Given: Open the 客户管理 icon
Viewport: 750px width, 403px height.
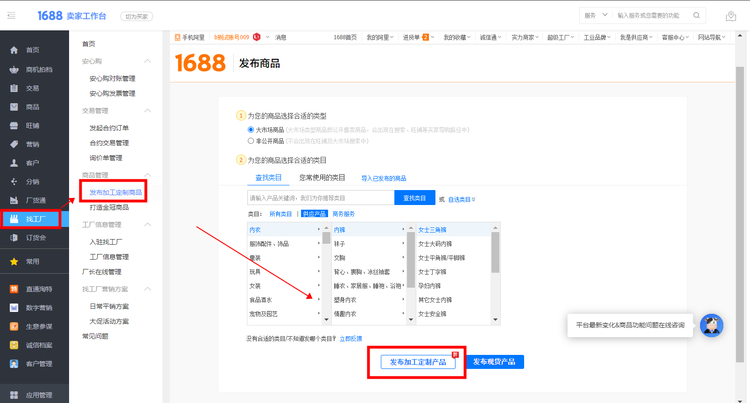Looking at the screenshot, I should [x=14, y=364].
